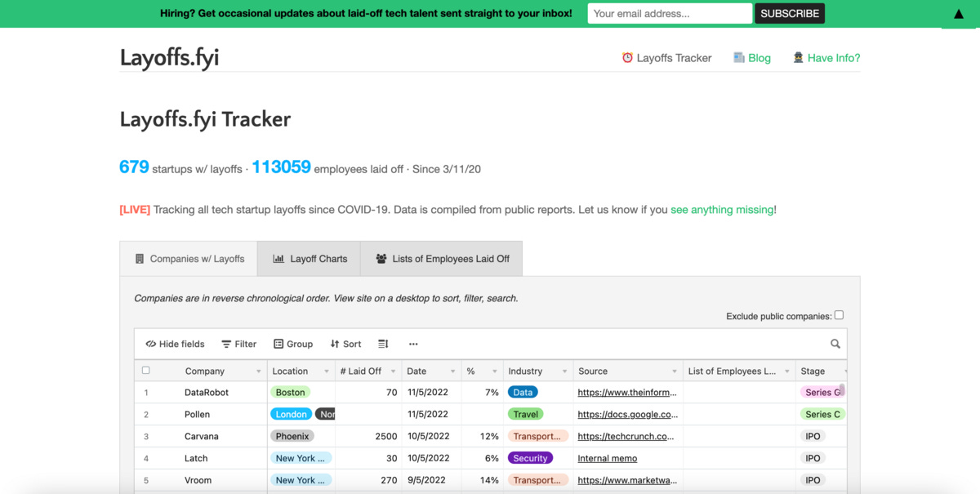Image resolution: width=980 pixels, height=494 pixels.
Task: Open the Layoffs Tracker nav link
Action: pyautogui.click(x=666, y=57)
